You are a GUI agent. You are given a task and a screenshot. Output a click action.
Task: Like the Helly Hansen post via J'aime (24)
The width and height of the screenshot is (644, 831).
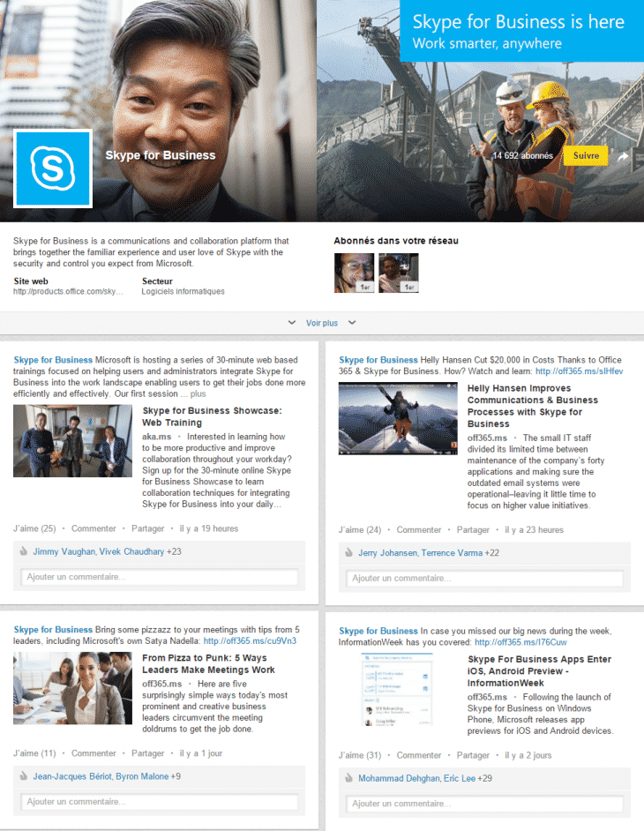point(360,530)
